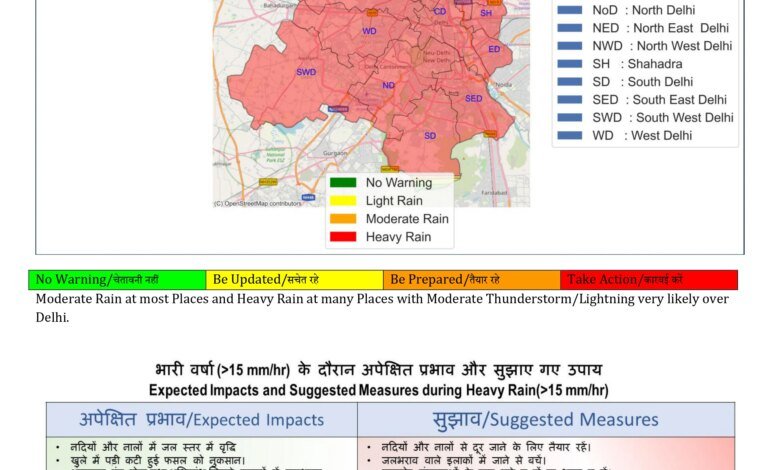Click the Hindi 'भारी वर्षा (>15 mm/hr)' heading
The height and width of the screenshot is (470, 780).
tap(379, 370)
